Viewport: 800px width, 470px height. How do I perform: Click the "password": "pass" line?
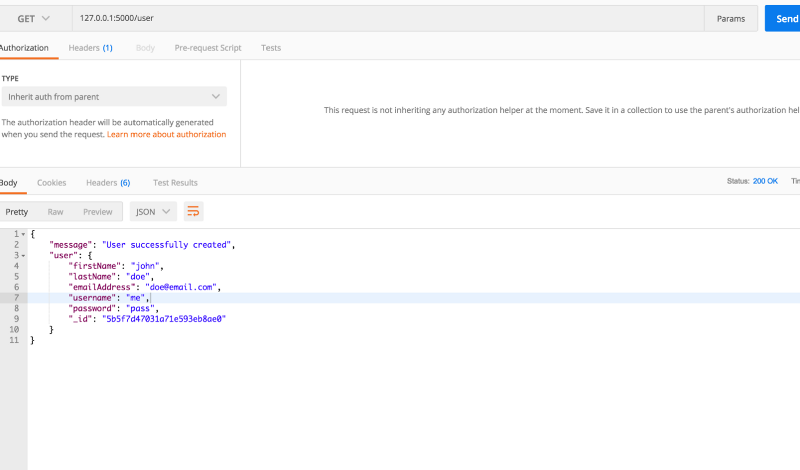click(x=113, y=309)
